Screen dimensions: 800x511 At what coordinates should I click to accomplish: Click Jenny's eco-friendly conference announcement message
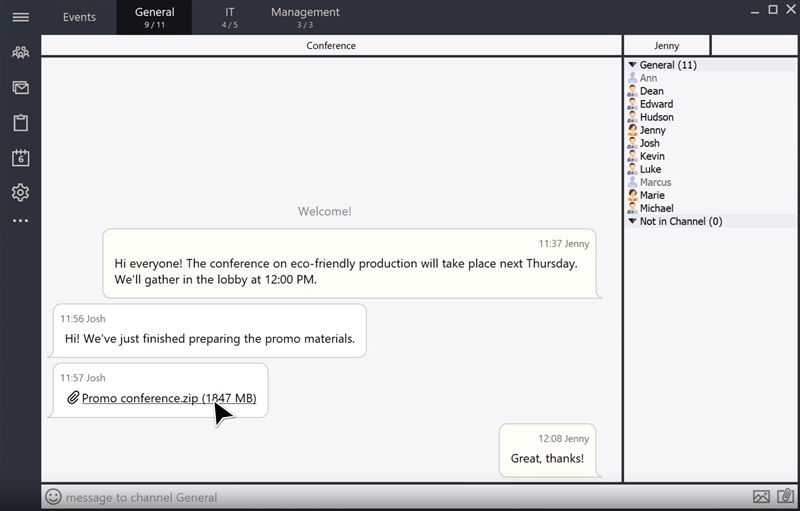[349, 263]
